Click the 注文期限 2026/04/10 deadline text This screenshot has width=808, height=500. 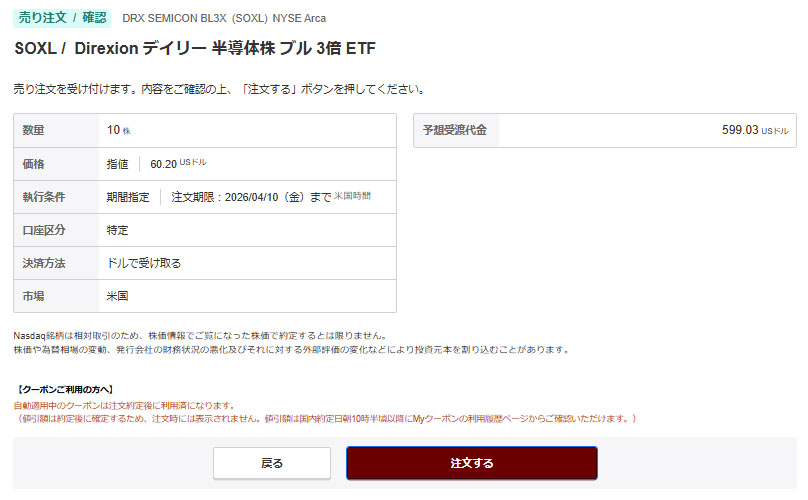tap(251, 197)
